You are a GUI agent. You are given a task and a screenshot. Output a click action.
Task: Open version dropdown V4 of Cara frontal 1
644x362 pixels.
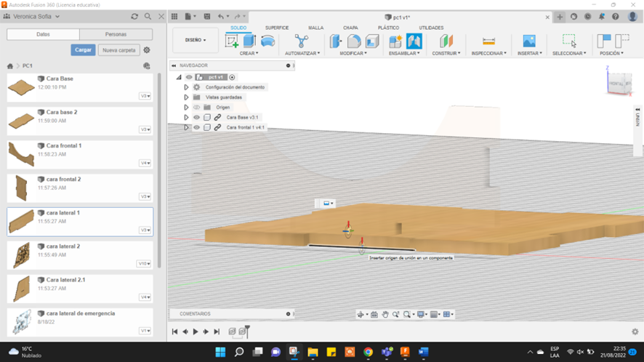click(145, 163)
